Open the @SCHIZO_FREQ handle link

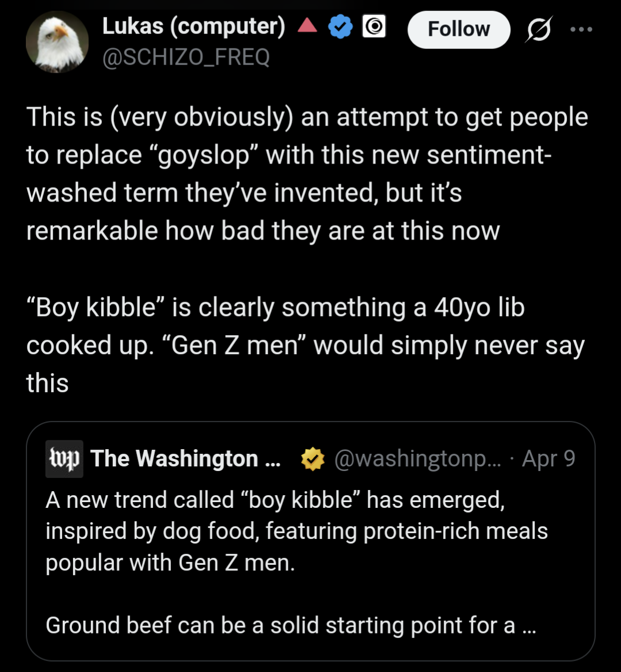[x=185, y=57]
